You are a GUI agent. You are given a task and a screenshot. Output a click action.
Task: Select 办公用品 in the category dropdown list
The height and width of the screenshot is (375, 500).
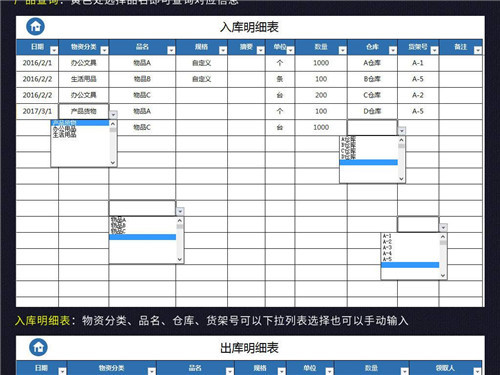tap(65, 129)
